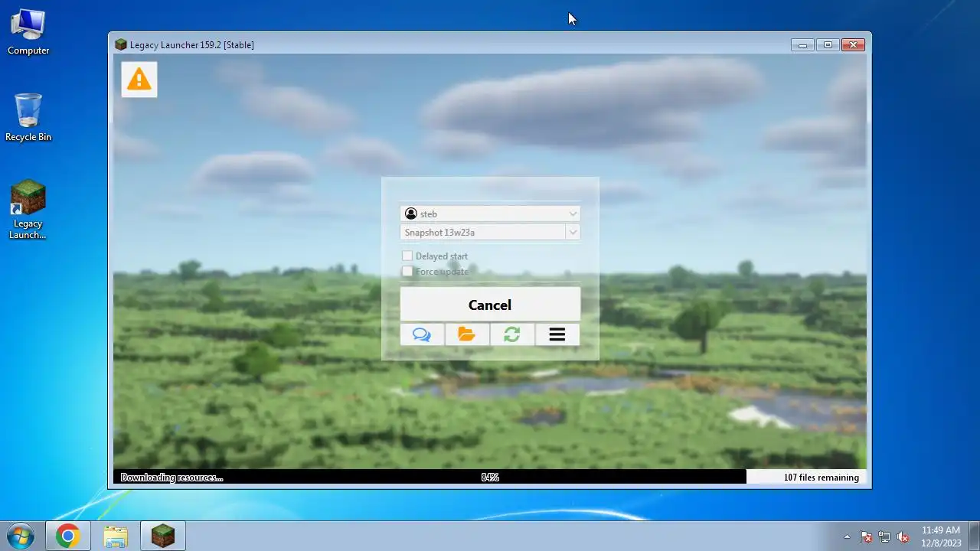Click the Cancel download button

490,305
